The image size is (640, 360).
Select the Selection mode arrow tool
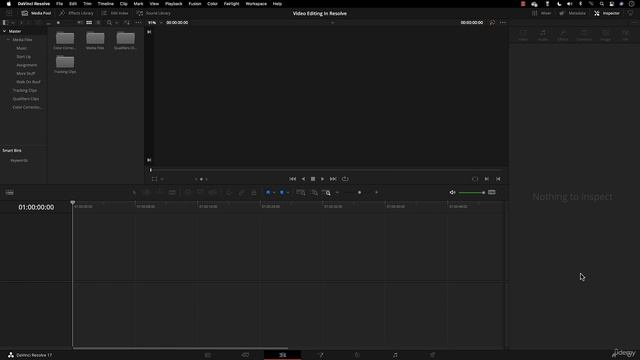[134, 192]
